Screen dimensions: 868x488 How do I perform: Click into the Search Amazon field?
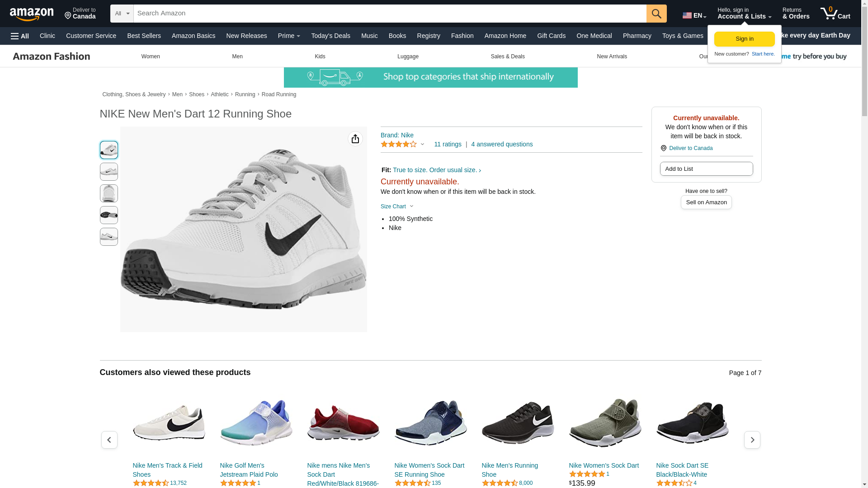(390, 14)
